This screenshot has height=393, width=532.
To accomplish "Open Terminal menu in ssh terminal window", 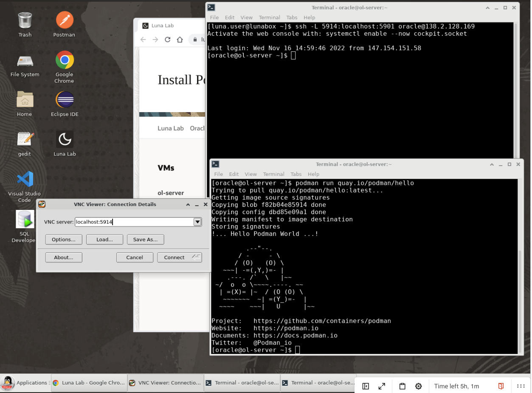I will pos(270,17).
